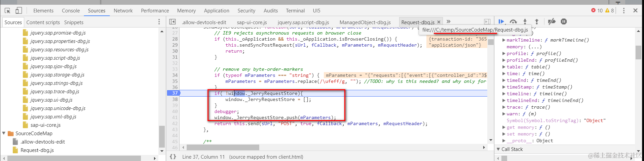
Task: Open sap-ui-core.js in file tree
Action: pos(45,125)
